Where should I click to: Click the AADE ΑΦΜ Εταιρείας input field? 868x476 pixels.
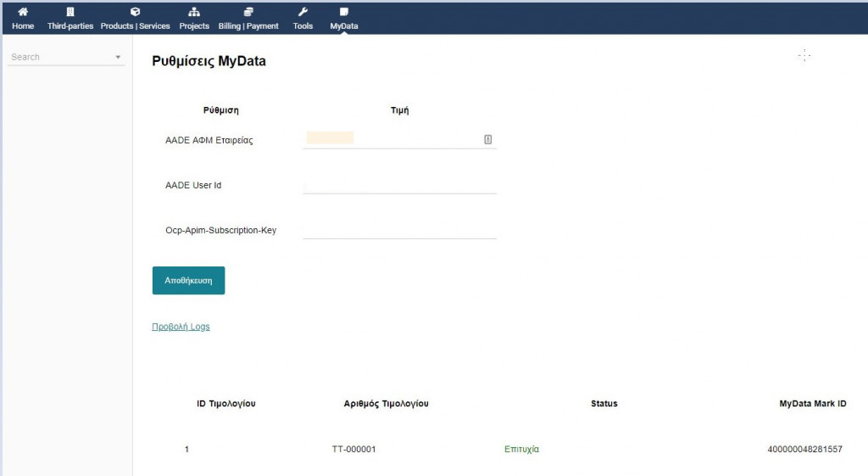[392, 139]
